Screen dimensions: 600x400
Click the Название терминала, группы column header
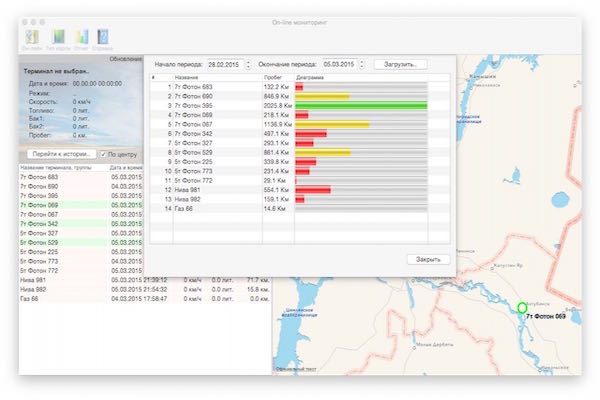(60, 167)
